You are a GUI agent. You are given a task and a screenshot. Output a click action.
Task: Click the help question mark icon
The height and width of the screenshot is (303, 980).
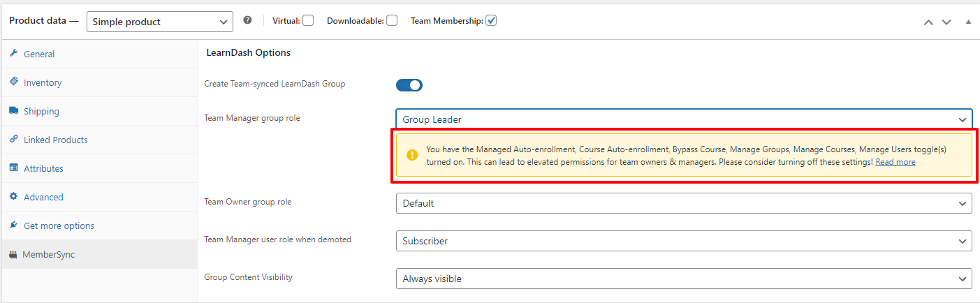[247, 21]
